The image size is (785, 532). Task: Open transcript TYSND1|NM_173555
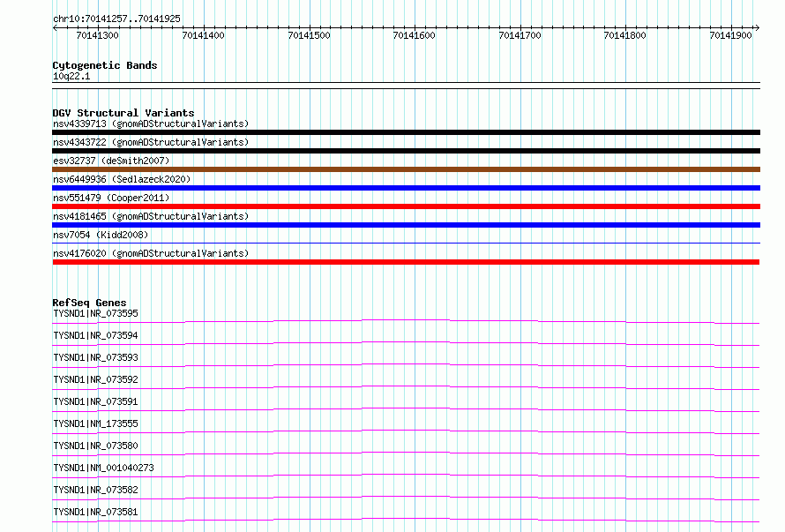(95, 423)
